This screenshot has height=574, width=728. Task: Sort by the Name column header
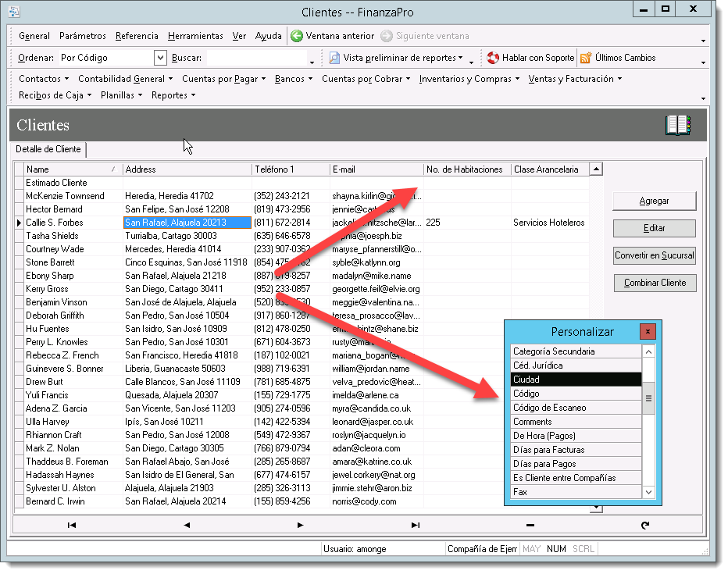coord(73,169)
